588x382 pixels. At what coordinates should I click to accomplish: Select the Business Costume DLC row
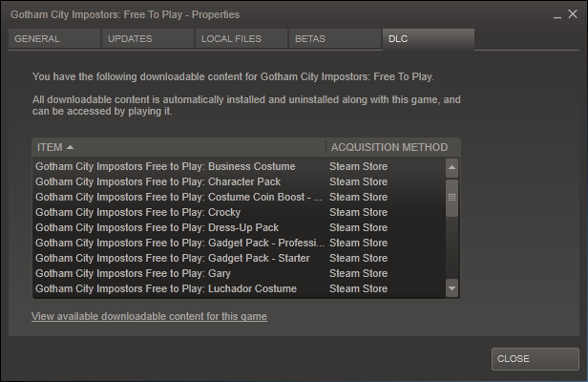click(239, 166)
